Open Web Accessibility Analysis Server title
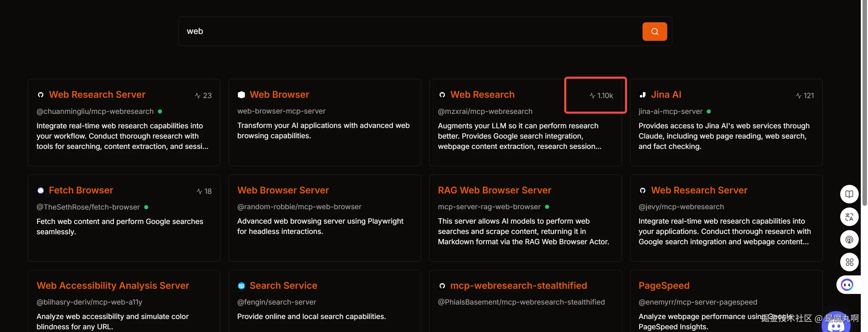This screenshot has width=868, height=332. (113, 286)
